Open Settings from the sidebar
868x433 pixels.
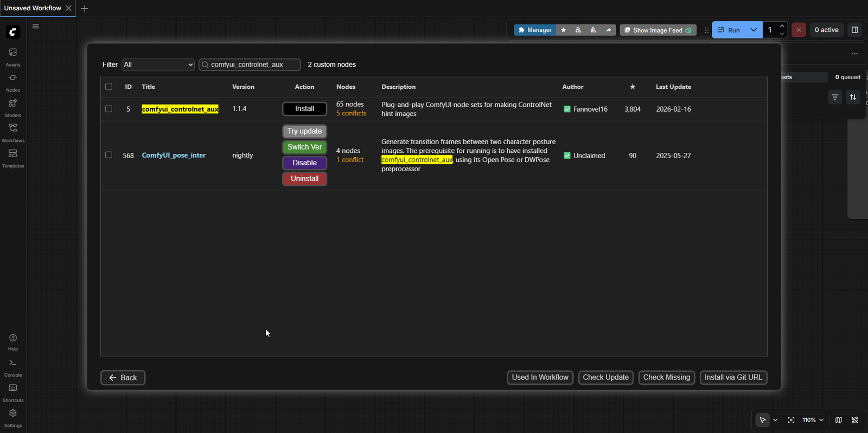pyautogui.click(x=13, y=418)
